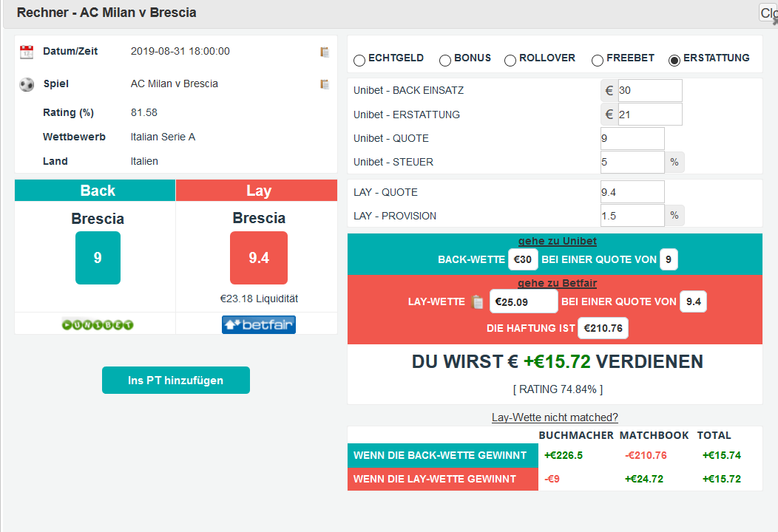The image size is (778, 532).
Task: Click the lay quote value 9.4 in red banner
Action: coord(694,301)
